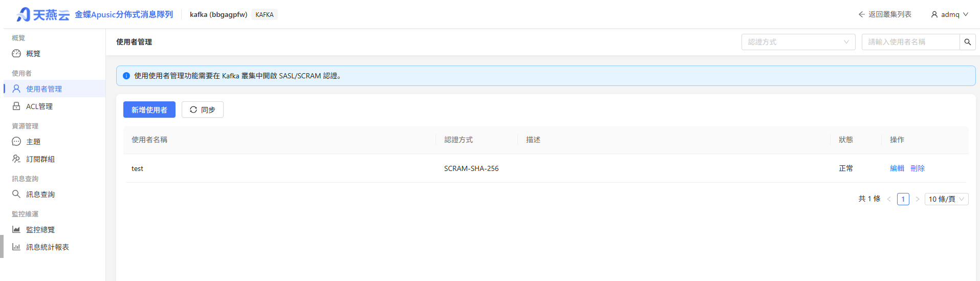Select 使用者管理 in the sidebar menu
The image size is (980, 281).
point(54,89)
